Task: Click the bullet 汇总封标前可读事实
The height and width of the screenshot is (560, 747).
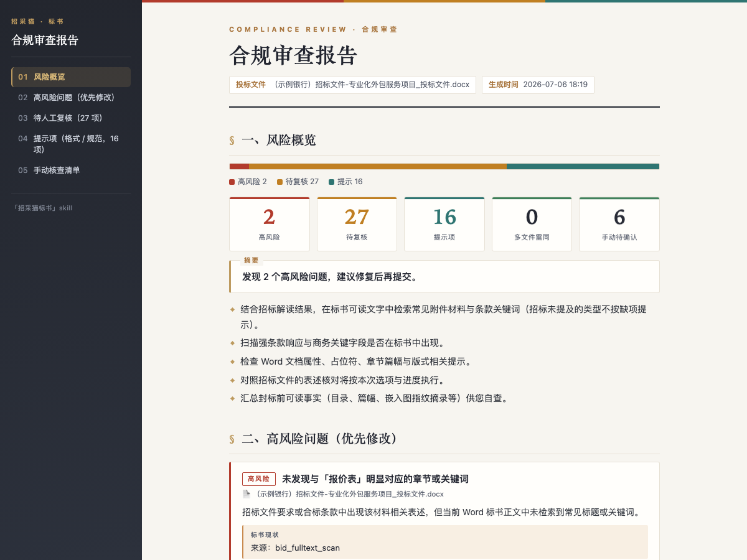Action: [x=374, y=398]
